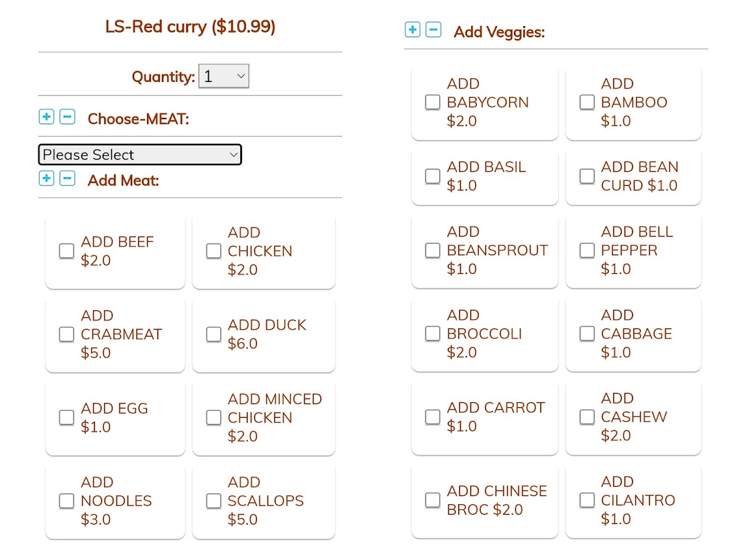
Task: Check the ADD BEEF $2.0 option
Action: [x=66, y=251]
